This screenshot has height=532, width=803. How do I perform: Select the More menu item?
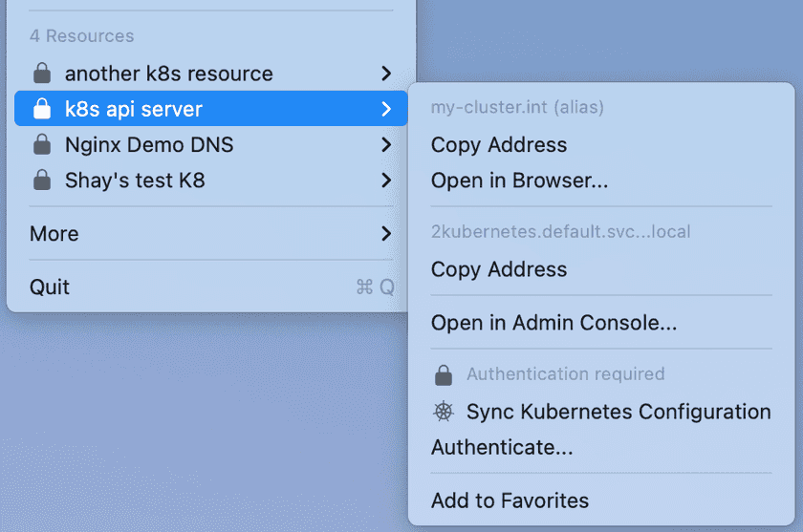54,234
